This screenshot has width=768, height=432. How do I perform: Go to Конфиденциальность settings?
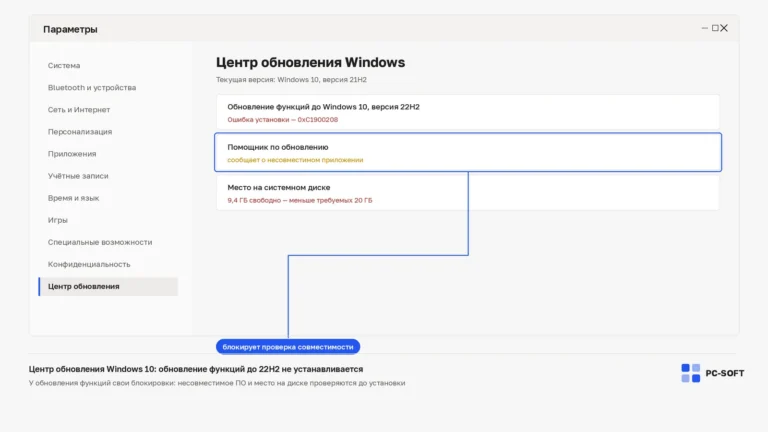tap(89, 264)
